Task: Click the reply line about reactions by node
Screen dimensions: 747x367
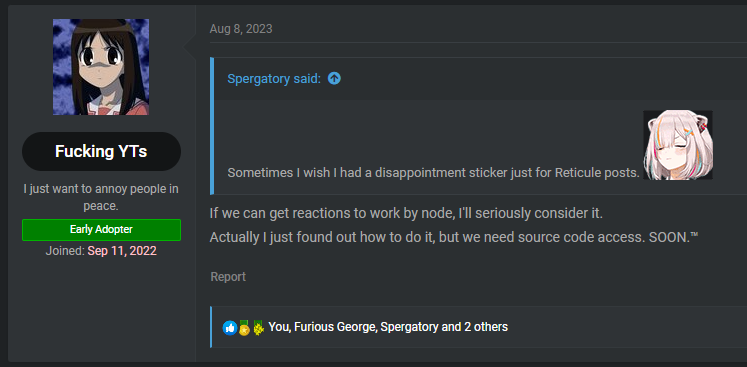Action: [x=406, y=214]
